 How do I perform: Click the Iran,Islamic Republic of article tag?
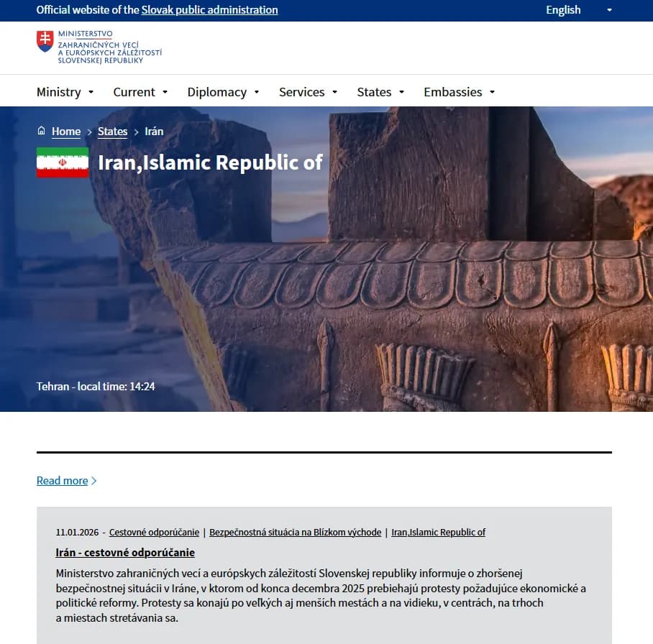pos(438,533)
